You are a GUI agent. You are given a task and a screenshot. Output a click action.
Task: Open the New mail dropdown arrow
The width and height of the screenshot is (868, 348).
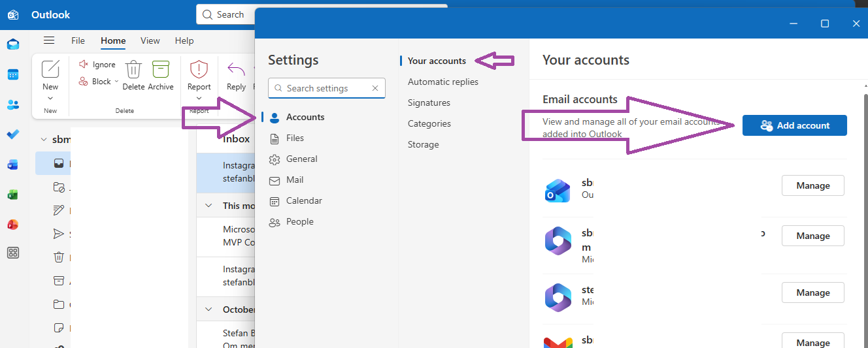(50, 99)
